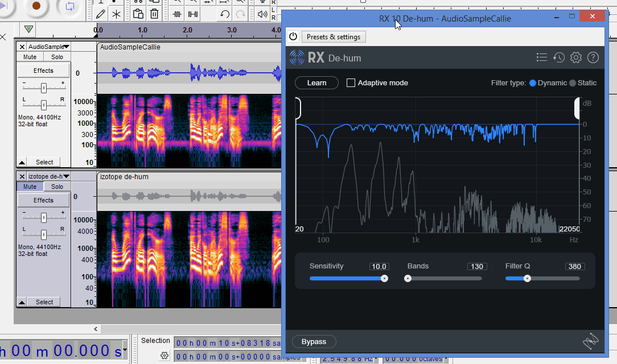Open the octaves unit dropdown
The height and width of the screenshot is (364, 617).
point(446,359)
